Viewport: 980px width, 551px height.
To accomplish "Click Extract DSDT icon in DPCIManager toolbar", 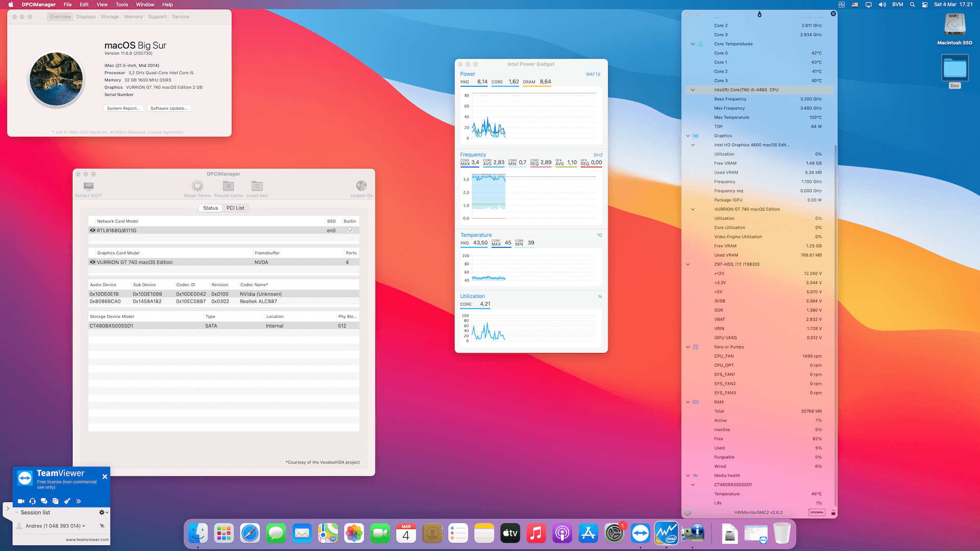I will click(88, 186).
